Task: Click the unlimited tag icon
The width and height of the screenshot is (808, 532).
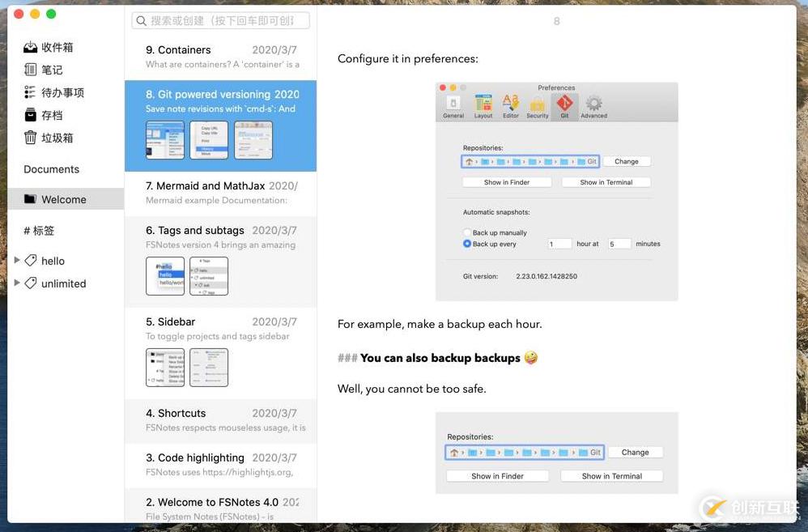Action: coord(31,283)
